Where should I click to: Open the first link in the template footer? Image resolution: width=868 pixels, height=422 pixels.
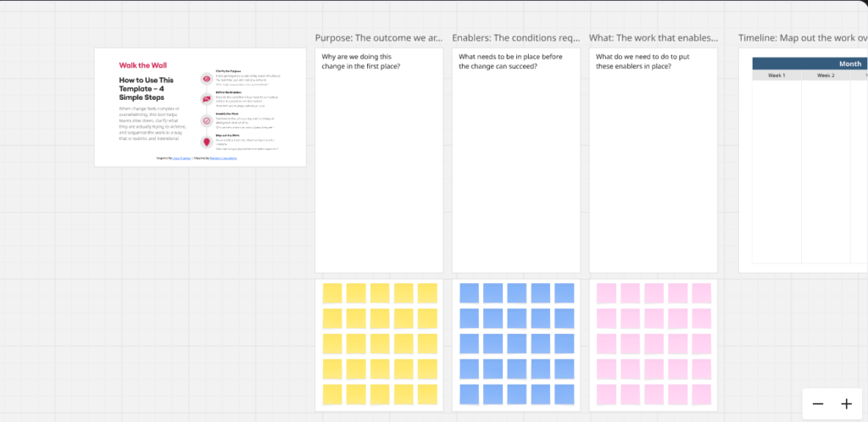tap(182, 158)
